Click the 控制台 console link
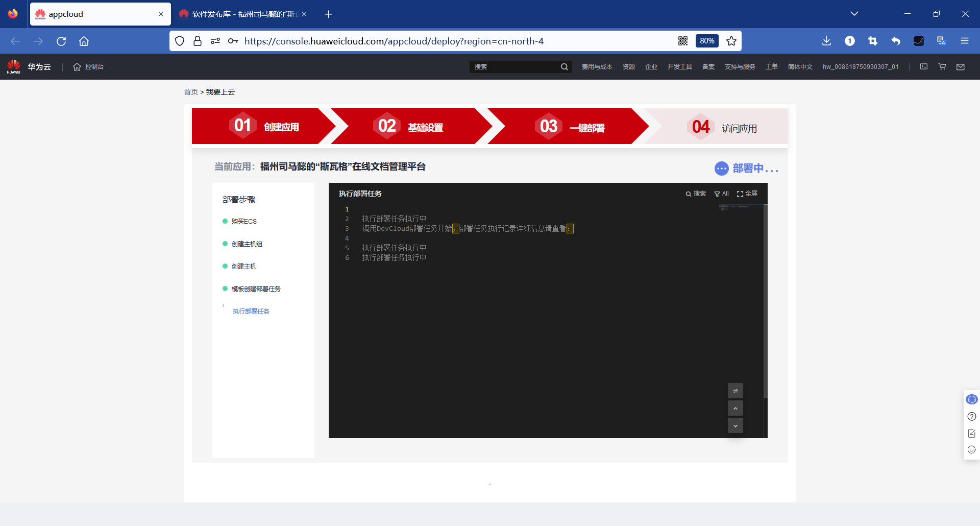 point(94,66)
